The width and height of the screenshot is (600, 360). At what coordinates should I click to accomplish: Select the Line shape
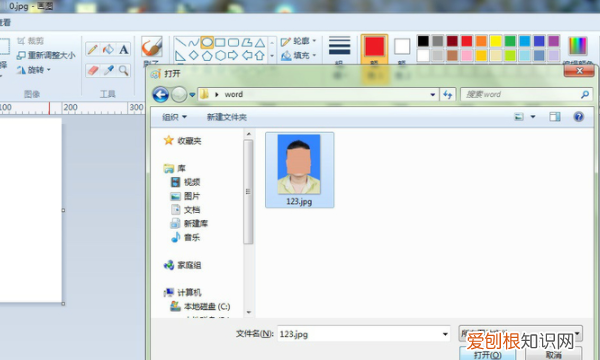[x=181, y=42]
